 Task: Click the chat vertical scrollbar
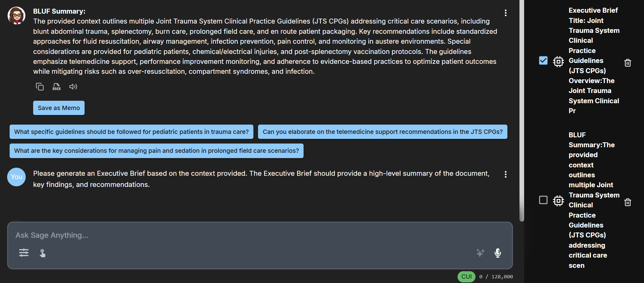[x=522, y=111]
